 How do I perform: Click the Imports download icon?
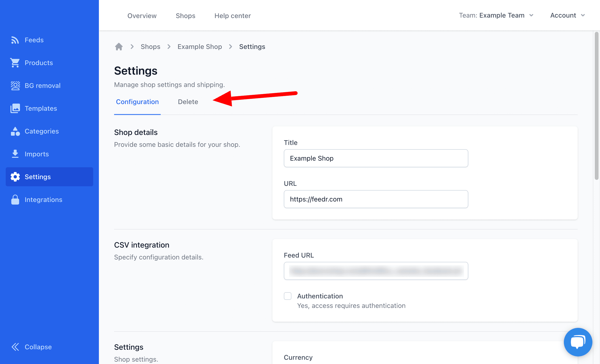coord(15,154)
